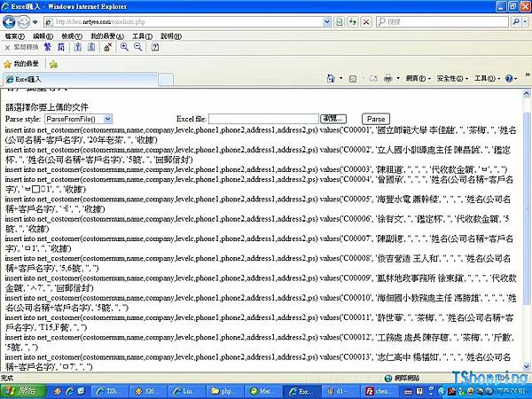Click the Home icon in command bar

point(331,79)
